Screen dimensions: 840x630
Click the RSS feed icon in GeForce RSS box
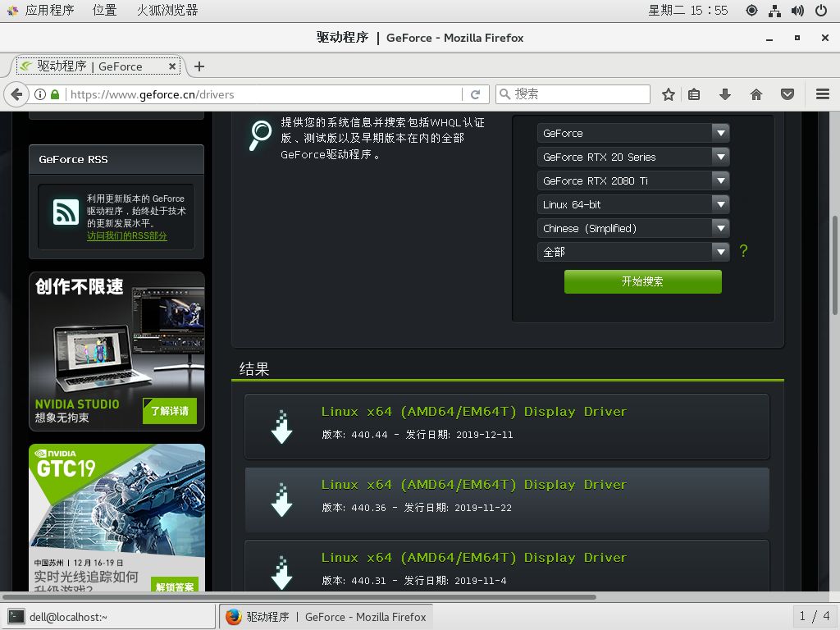[66, 212]
